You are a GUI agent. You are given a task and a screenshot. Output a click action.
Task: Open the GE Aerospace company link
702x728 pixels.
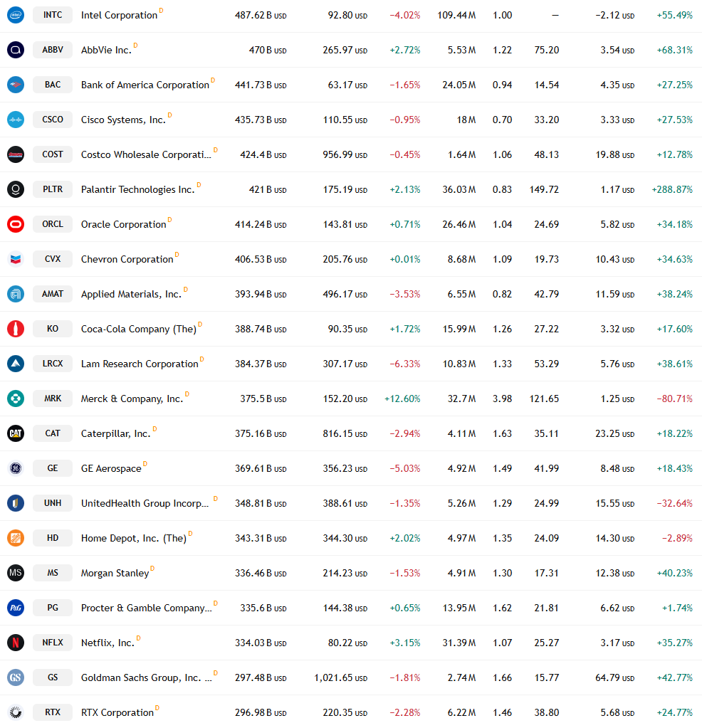tap(111, 468)
